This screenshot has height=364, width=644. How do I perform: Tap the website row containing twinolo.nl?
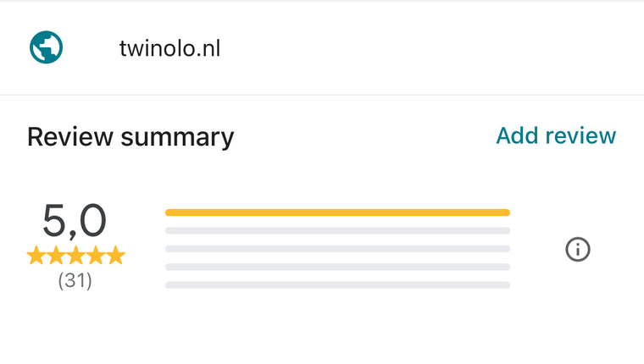click(x=322, y=47)
